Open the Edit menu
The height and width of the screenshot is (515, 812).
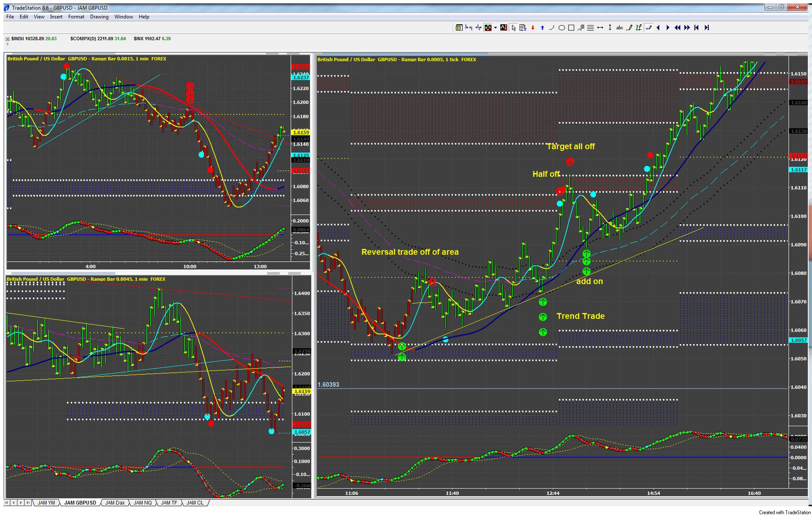24,17
